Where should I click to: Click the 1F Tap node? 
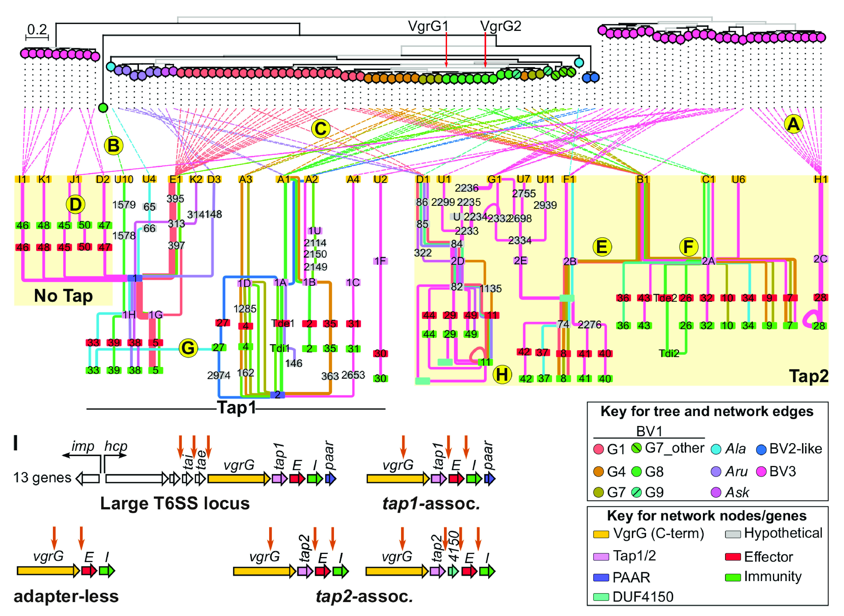point(380,261)
